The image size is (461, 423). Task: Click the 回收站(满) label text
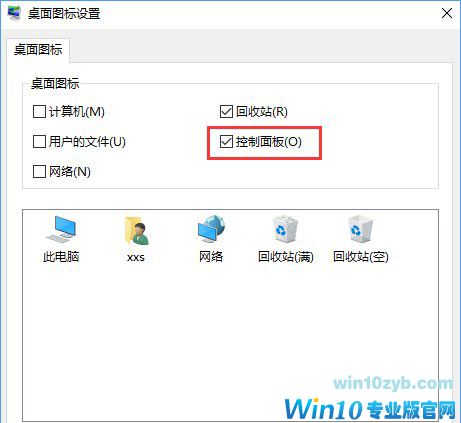coord(286,257)
